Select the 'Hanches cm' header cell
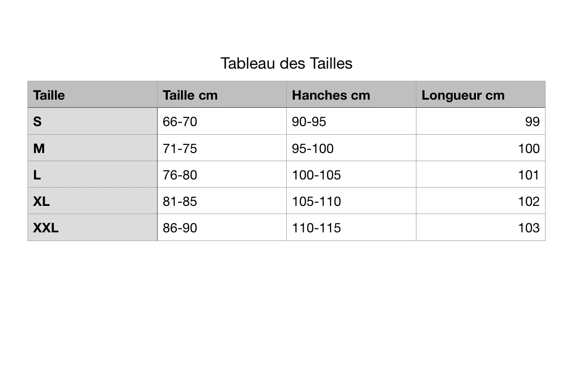Screen dimensions: 572x392 click(330, 95)
